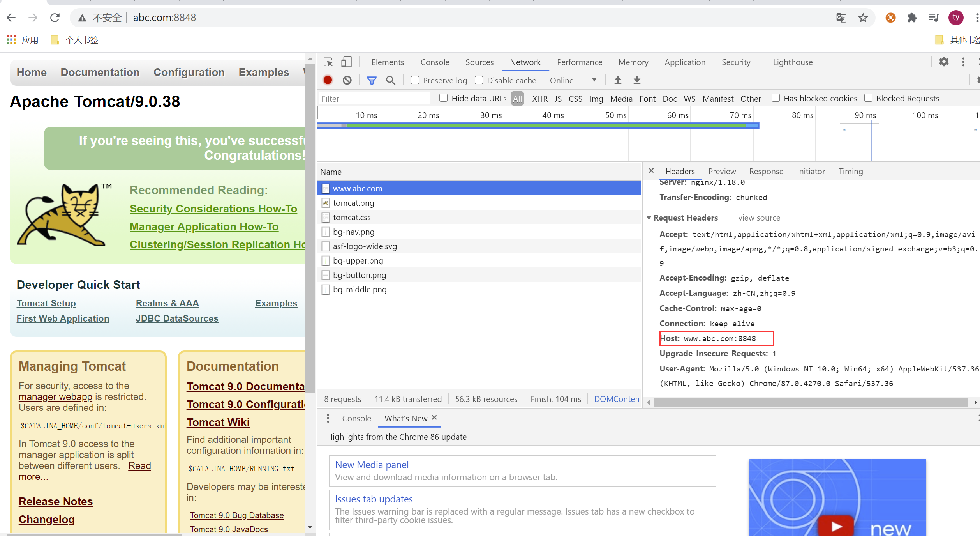Click the headers panel horizontal scrollbar
The width and height of the screenshot is (980, 536).
coord(810,402)
